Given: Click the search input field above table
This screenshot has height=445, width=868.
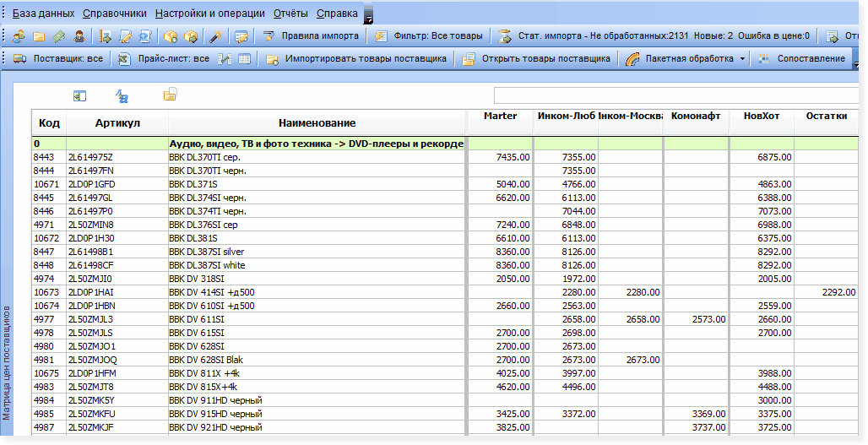Looking at the screenshot, I should click(x=676, y=95).
